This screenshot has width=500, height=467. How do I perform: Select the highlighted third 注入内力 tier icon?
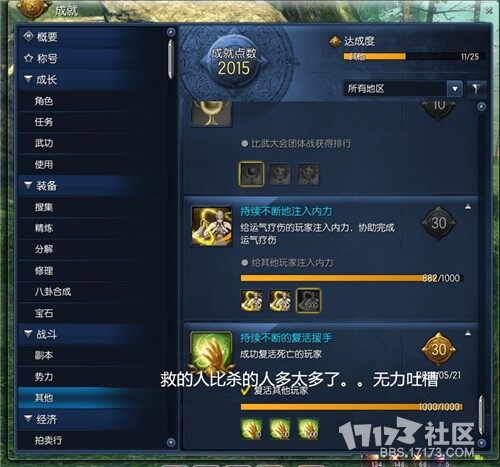point(308,300)
